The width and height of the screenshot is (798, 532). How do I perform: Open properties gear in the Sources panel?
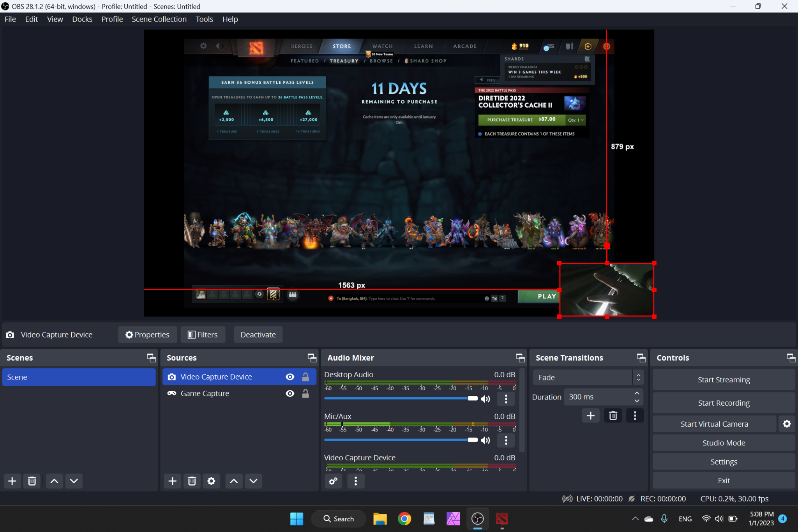coord(211,481)
